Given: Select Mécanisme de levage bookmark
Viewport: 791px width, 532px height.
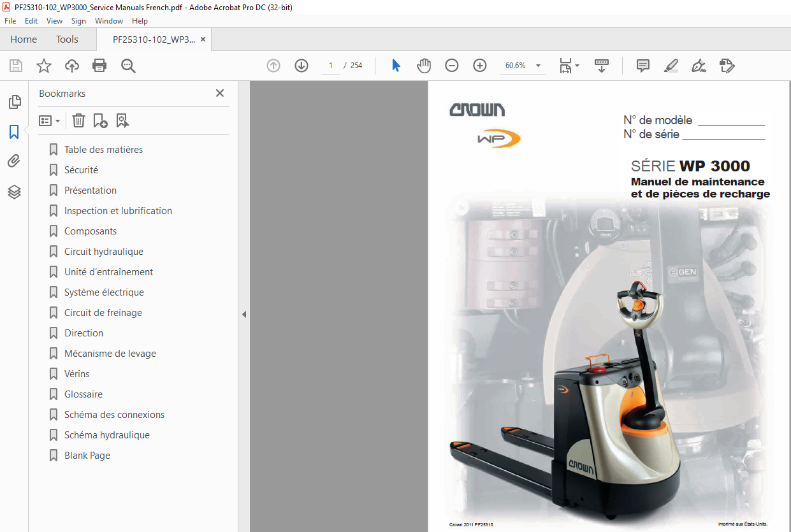Looking at the screenshot, I should (110, 354).
